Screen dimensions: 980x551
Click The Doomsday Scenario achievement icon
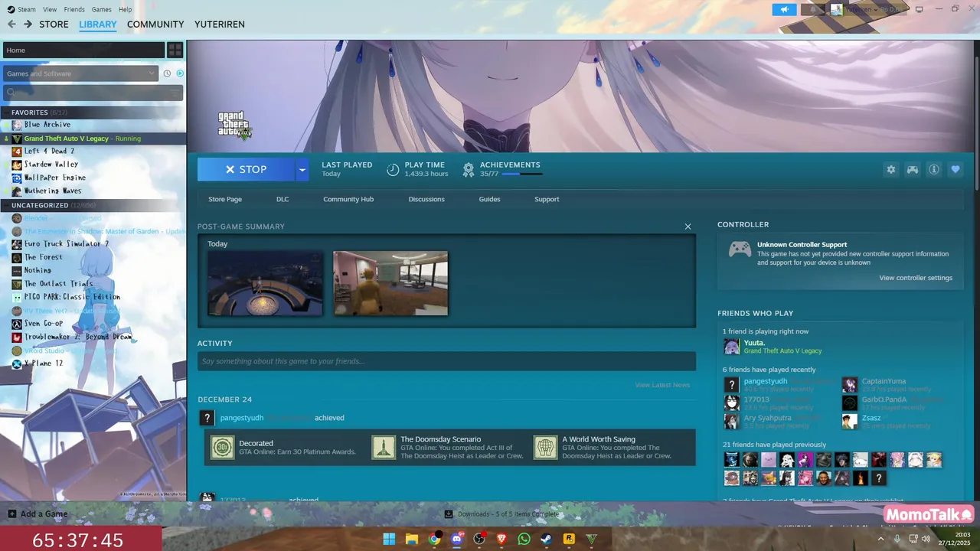click(384, 448)
